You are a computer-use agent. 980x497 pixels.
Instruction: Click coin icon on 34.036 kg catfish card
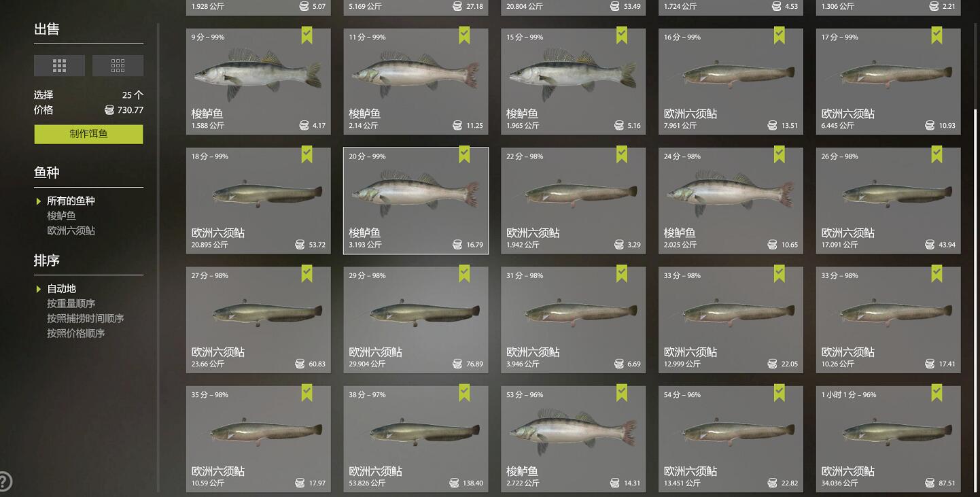coord(930,483)
